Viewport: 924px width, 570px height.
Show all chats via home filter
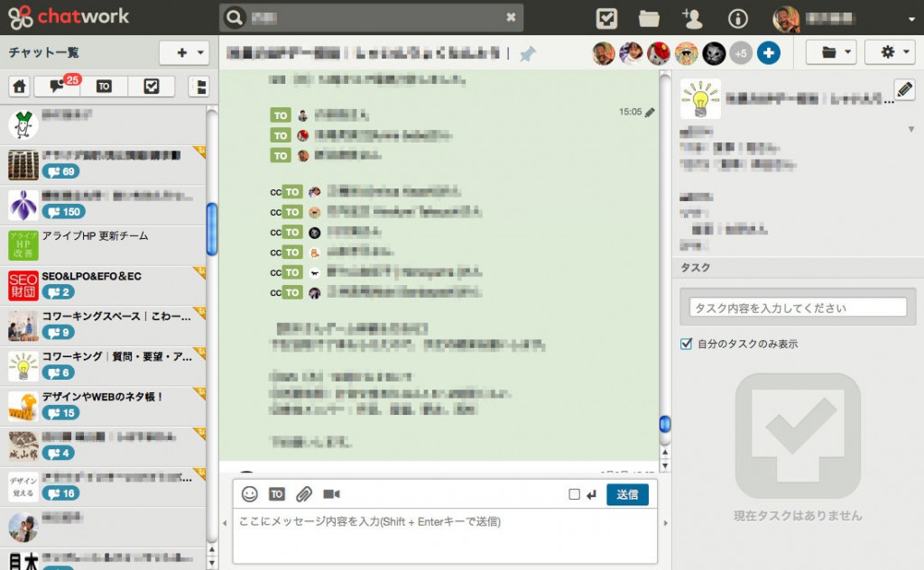tap(20, 87)
